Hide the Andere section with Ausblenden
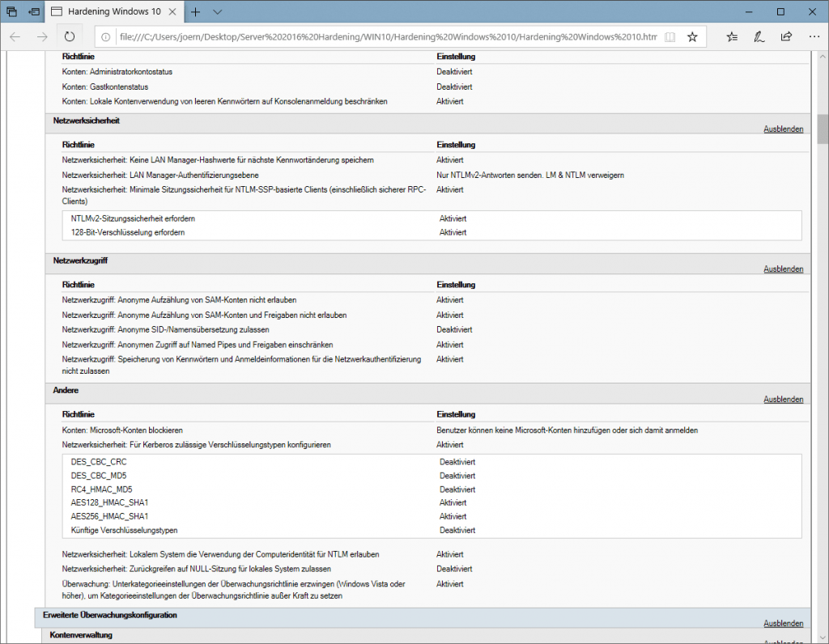Image resolution: width=829 pixels, height=644 pixels. point(783,398)
